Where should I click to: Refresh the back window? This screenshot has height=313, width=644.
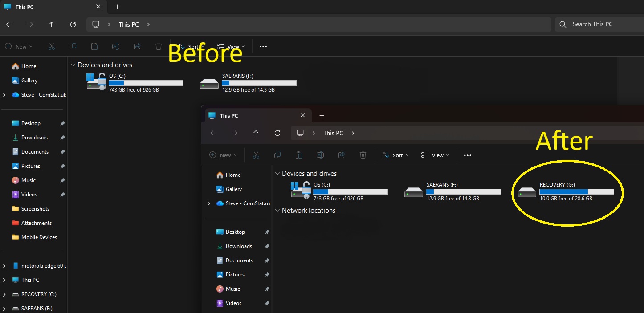73,24
